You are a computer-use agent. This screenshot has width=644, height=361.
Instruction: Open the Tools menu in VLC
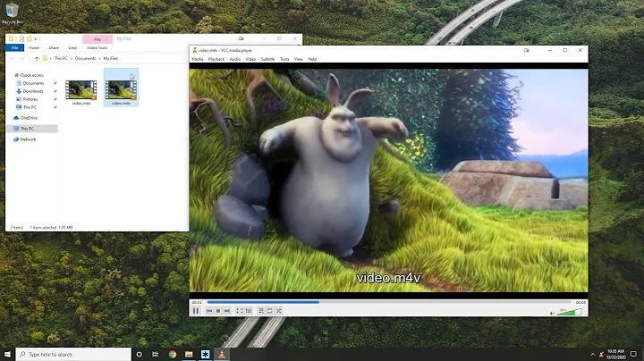(x=284, y=59)
